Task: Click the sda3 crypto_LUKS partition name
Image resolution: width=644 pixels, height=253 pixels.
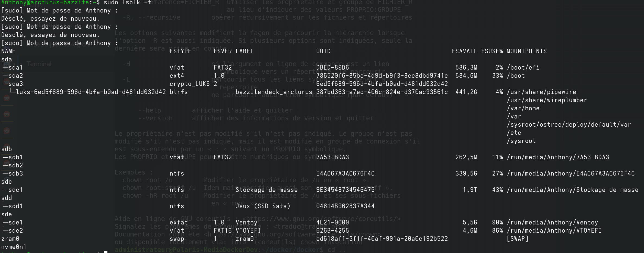Action: tap(15, 84)
